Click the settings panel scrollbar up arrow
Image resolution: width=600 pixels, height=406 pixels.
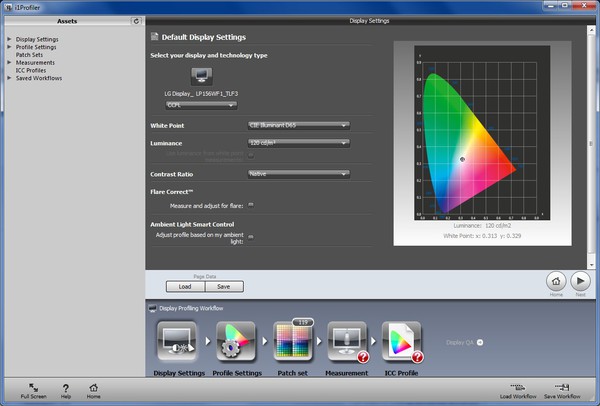click(x=592, y=29)
